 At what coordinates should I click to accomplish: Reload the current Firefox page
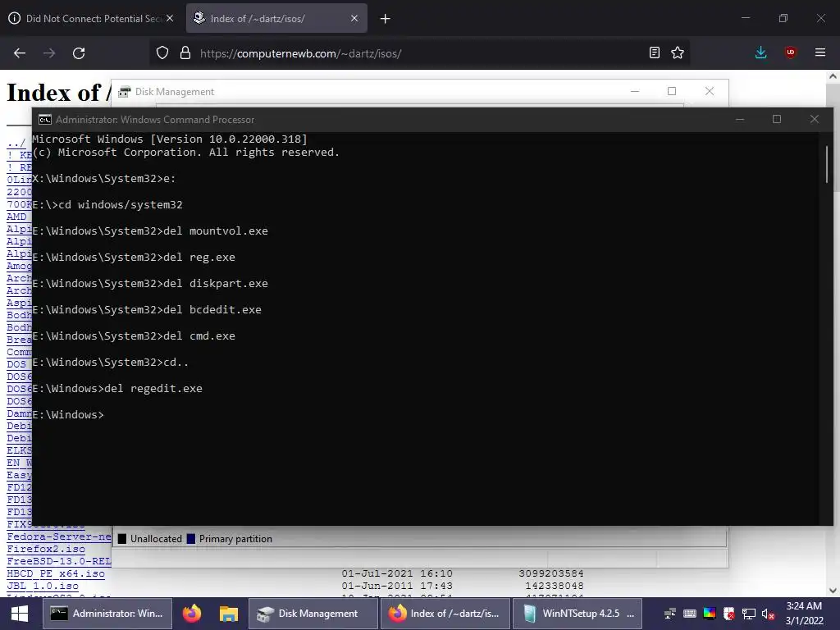tap(79, 53)
